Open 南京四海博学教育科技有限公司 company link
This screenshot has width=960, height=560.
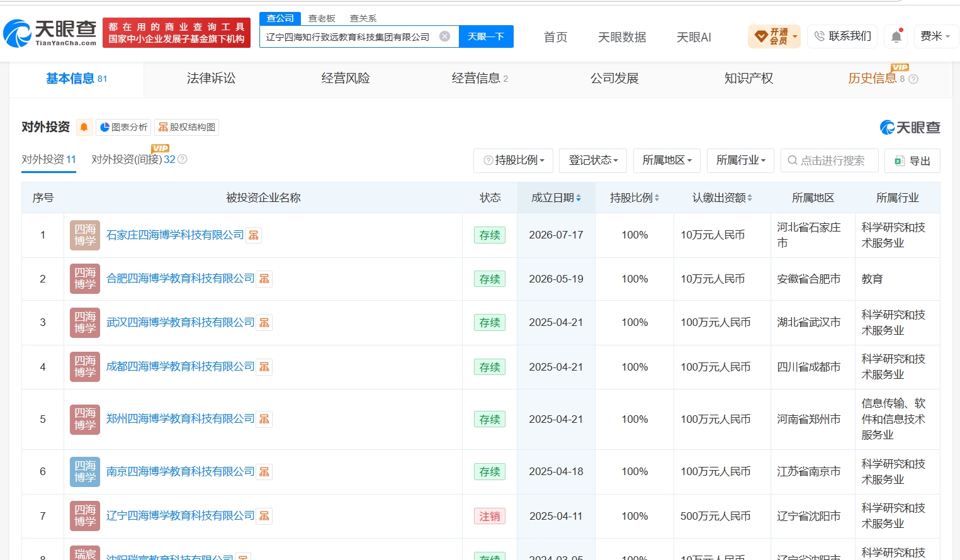[x=181, y=472]
